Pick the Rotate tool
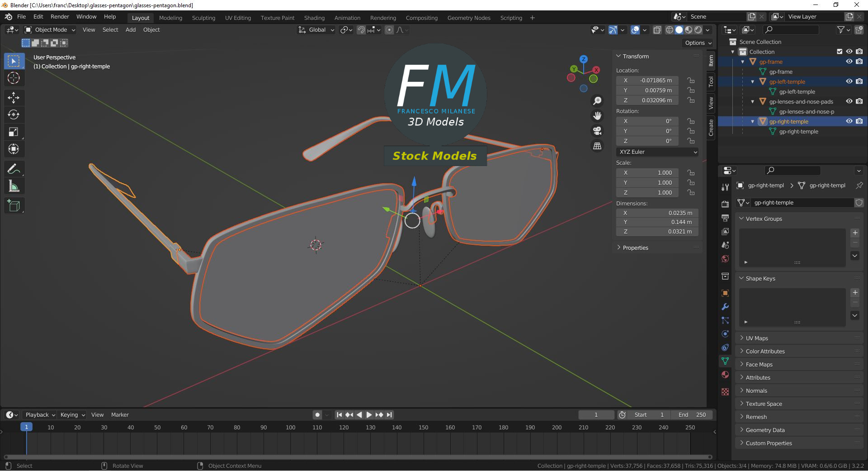 click(x=14, y=114)
